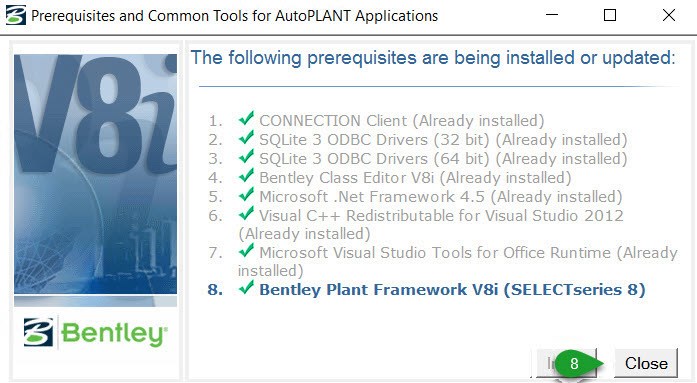The image size is (697, 383).
Task: Click checkmark beside Bentley Class Editor V8i
Action: pos(246,176)
